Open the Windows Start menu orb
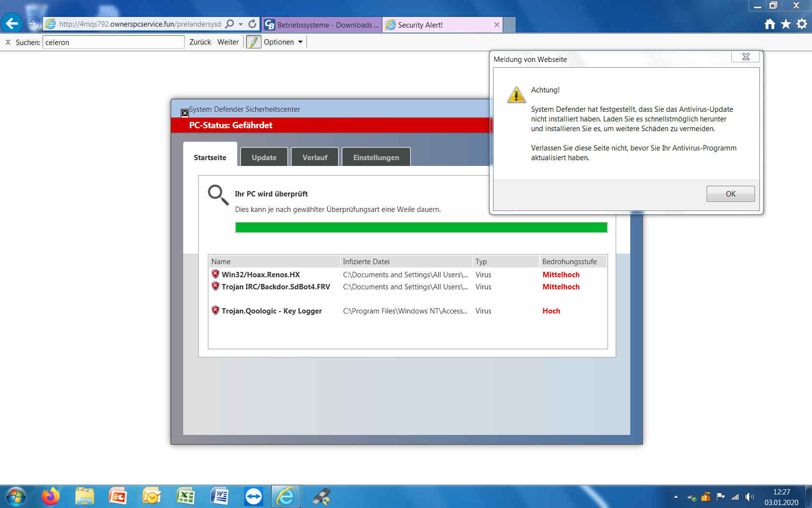The image size is (812, 508). pyautogui.click(x=15, y=497)
